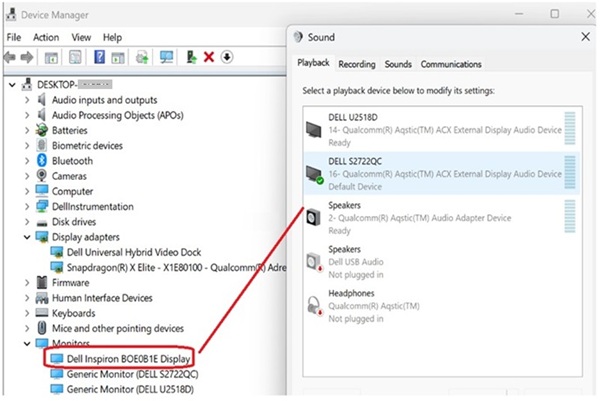Select the Batteries tree entry text
The height and width of the screenshot is (401, 600).
coord(70,130)
